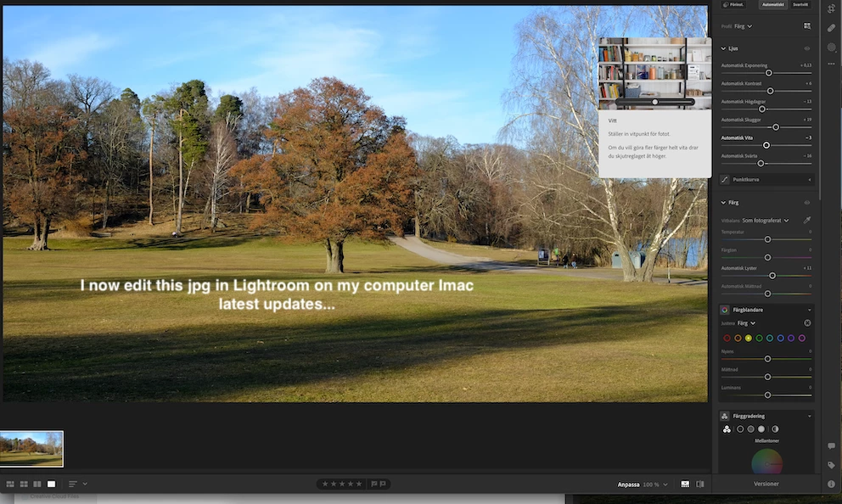The width and height of the screenshot is (842, 504).
Task: Click the Färgblandare color wheel icon
Action: pyautogui.click(x=724, y=310)
